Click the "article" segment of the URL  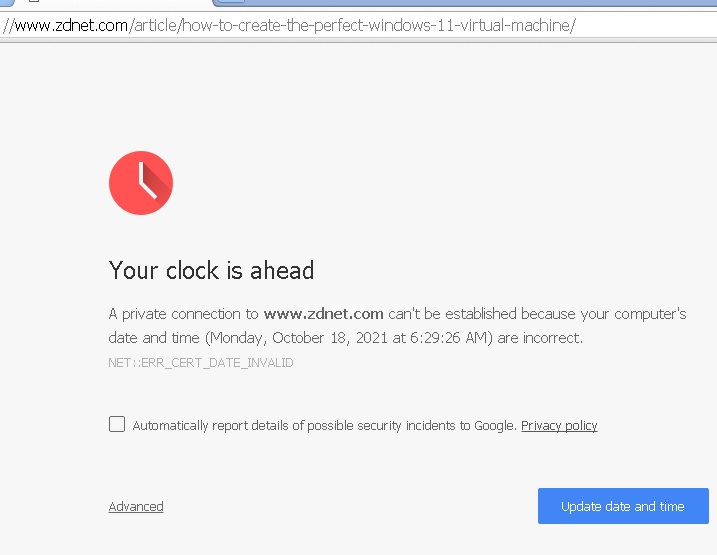tap(155, 25)
